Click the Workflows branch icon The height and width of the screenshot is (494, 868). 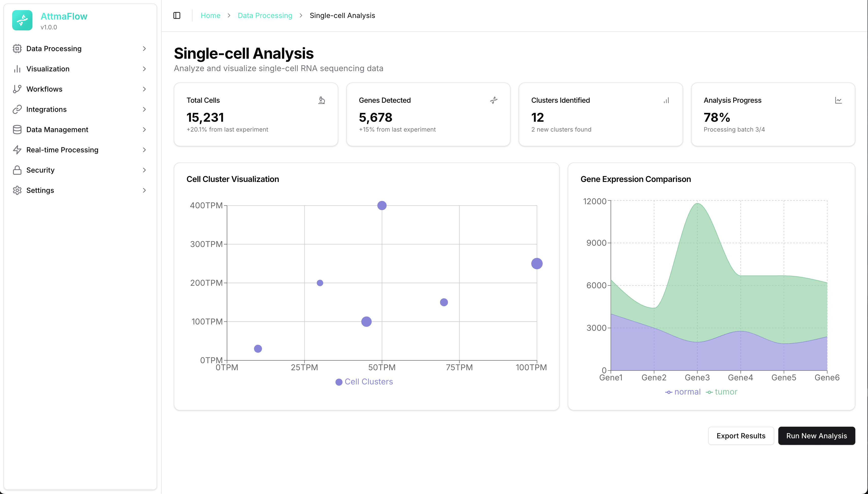pyautogui.click(x=17, y=89)
